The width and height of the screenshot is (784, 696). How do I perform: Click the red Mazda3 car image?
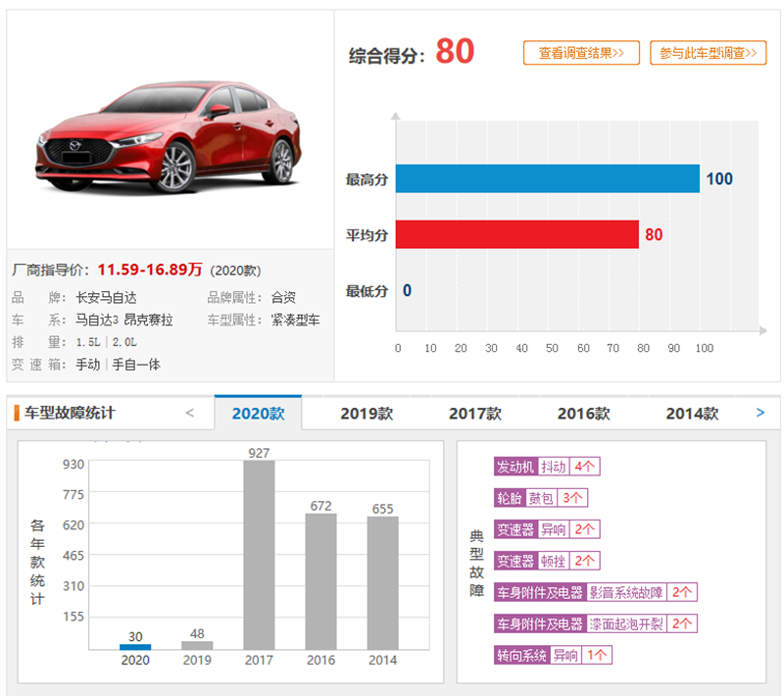pos(169,136)
